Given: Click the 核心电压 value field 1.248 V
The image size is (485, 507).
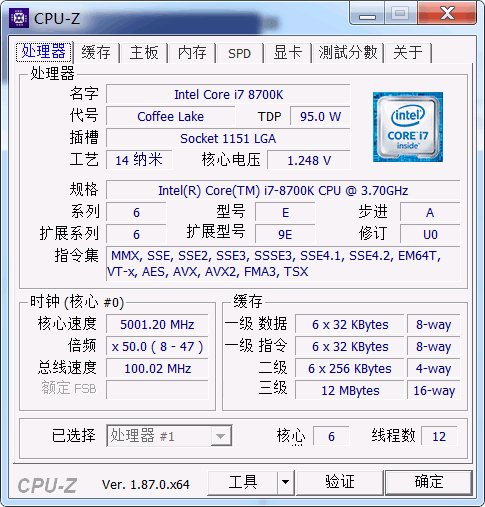Looking at the screenshot, I should tap(309, 160).
